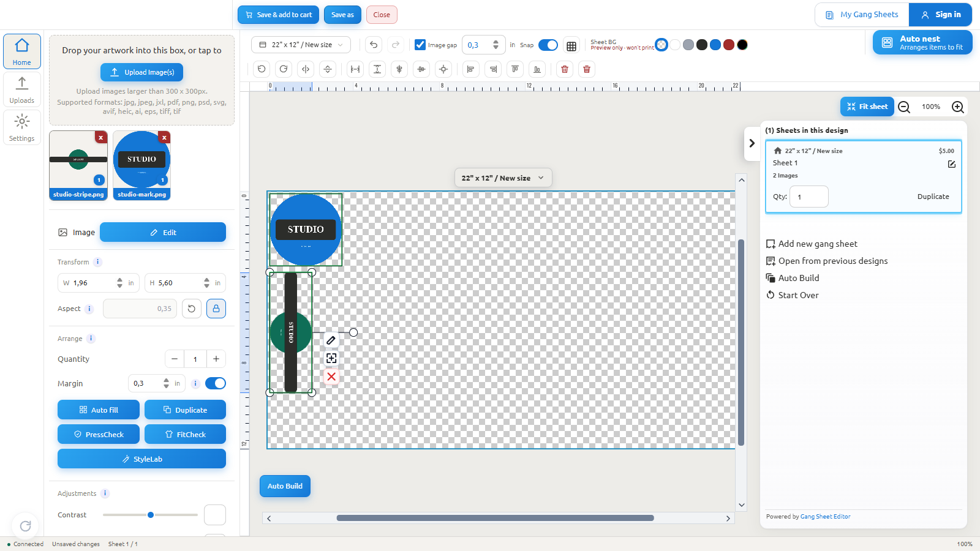
Task: Disable the Margin toggle switch
Action: click(x=216, y=383)
